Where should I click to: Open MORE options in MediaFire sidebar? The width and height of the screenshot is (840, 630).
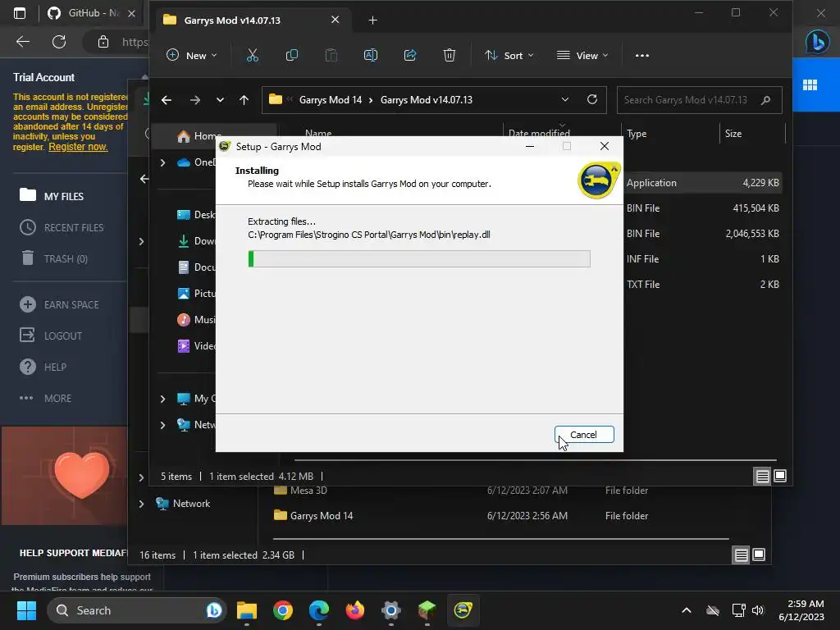[46, 398]
